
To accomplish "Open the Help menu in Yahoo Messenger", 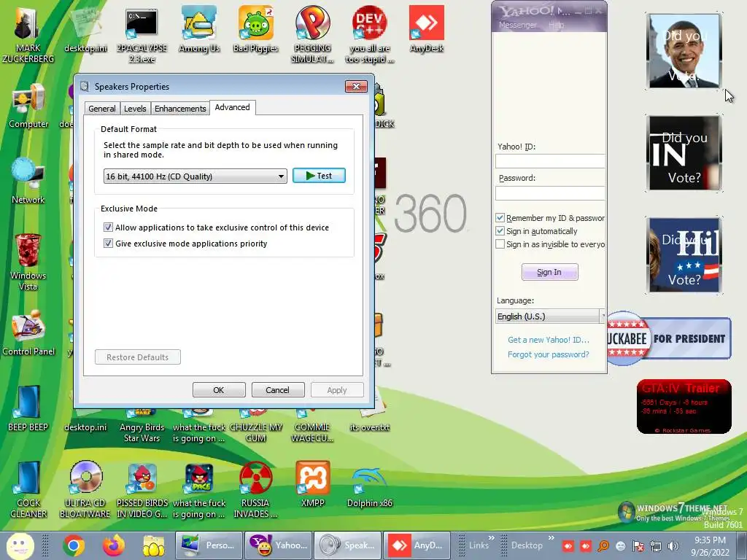I will 556,25.
